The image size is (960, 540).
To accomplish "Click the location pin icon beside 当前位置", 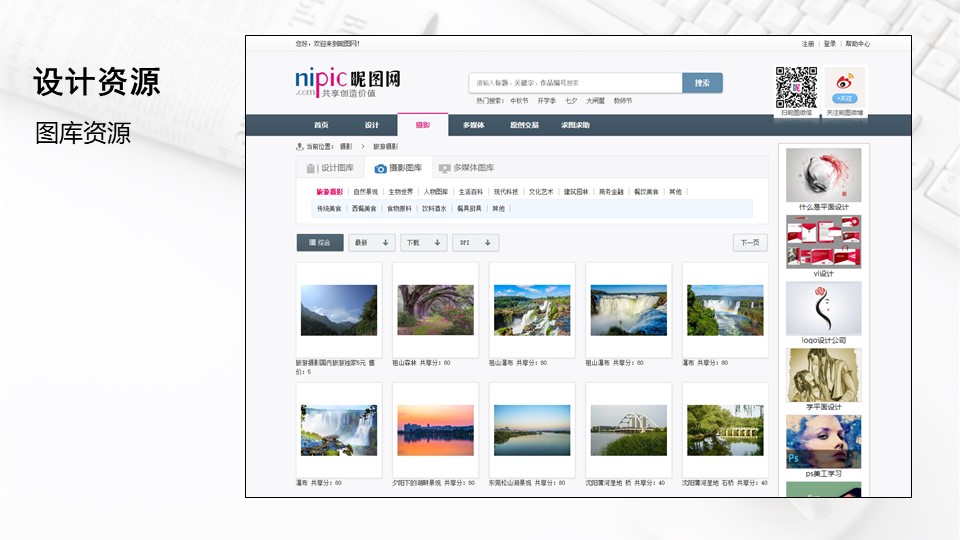I will 299,146.
